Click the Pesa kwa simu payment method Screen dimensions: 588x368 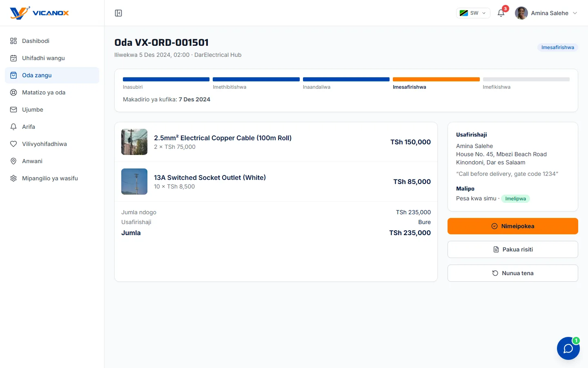(x=476, y=198)
